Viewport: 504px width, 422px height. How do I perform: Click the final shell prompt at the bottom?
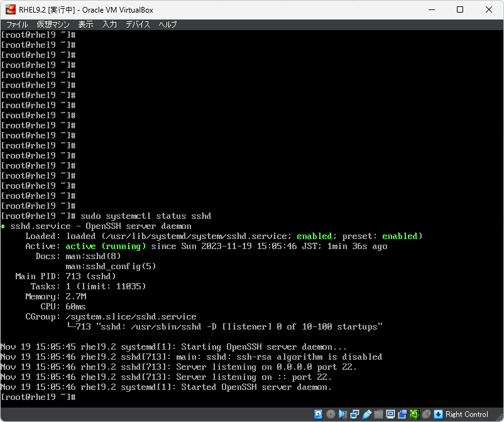38,397
